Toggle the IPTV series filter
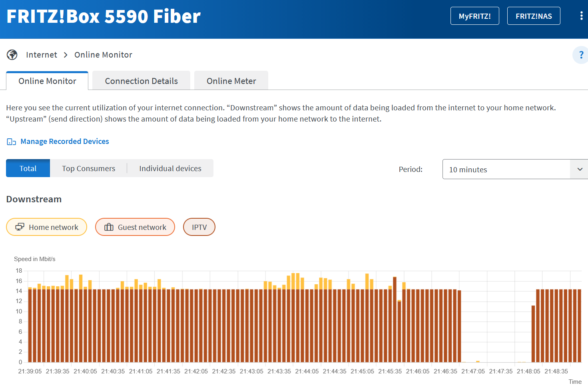The image size is (588, 387). [x=199, y=227]
